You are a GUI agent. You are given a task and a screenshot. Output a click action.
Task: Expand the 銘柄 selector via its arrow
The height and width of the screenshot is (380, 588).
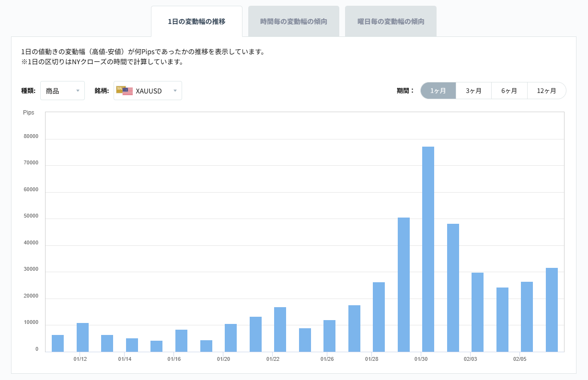(175, 91)
